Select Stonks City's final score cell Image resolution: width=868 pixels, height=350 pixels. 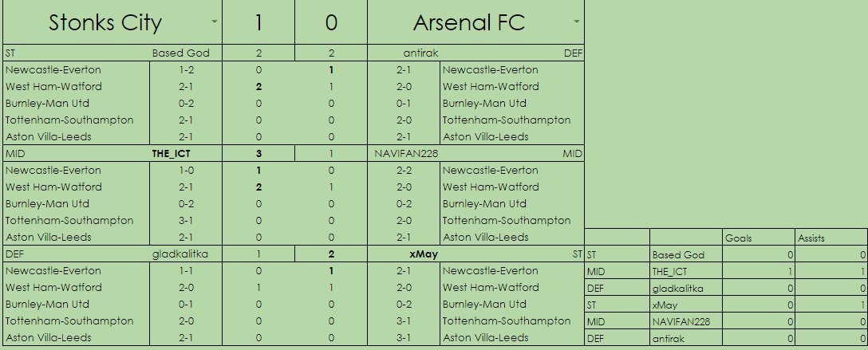[x=258, y=22]
